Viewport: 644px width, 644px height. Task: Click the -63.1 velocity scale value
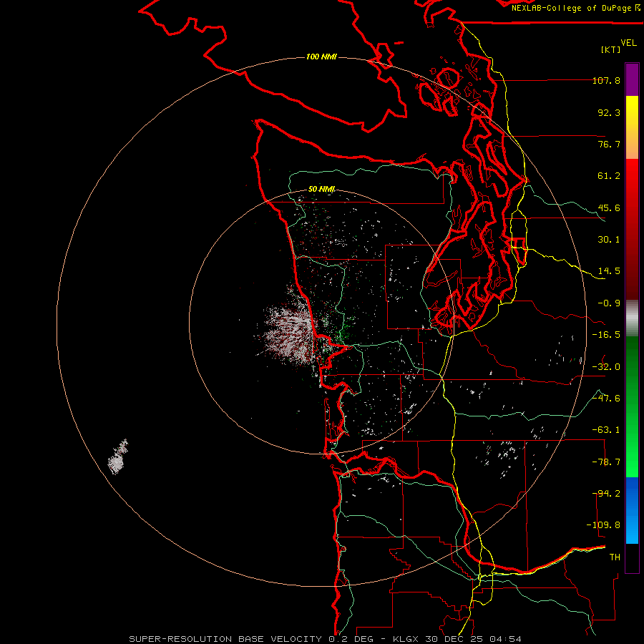606,430
